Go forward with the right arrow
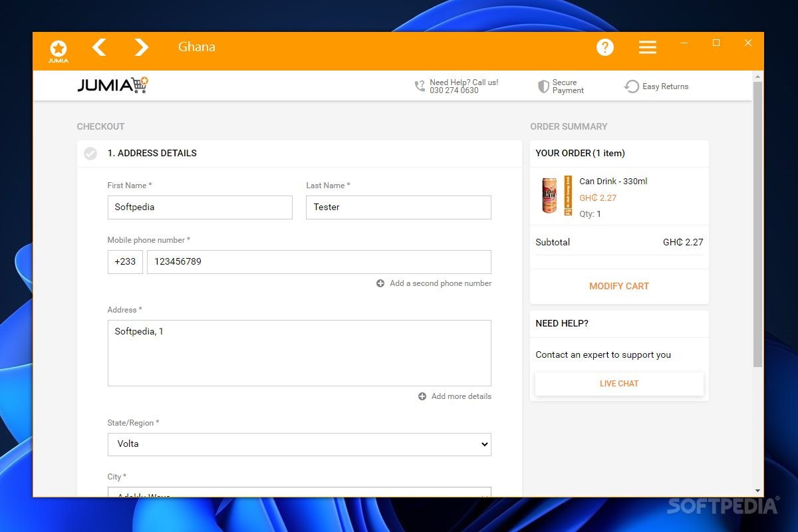The image size is (798, 532). click(x=141, y=47)
